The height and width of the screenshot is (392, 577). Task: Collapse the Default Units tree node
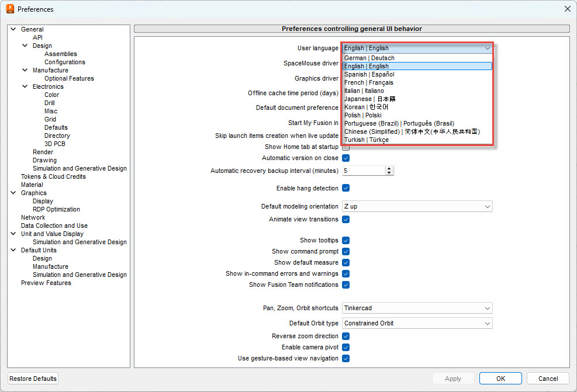tap(13, 250)
